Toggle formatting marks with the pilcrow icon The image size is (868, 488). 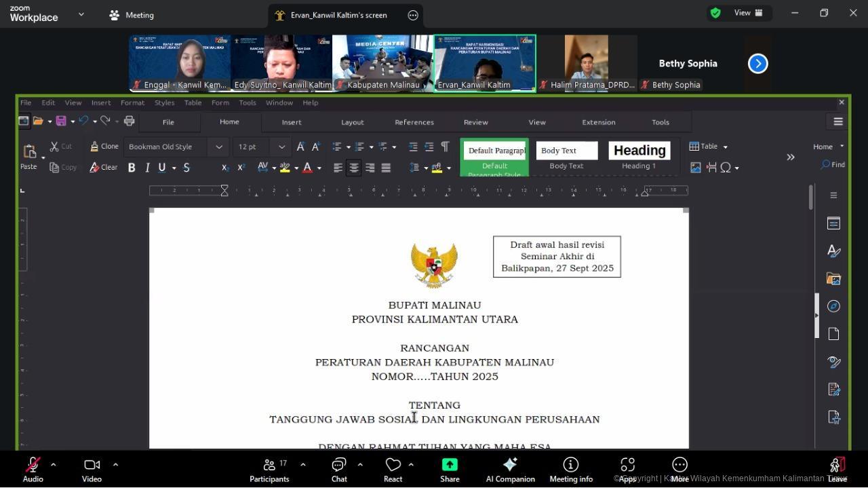pos(445,147)
